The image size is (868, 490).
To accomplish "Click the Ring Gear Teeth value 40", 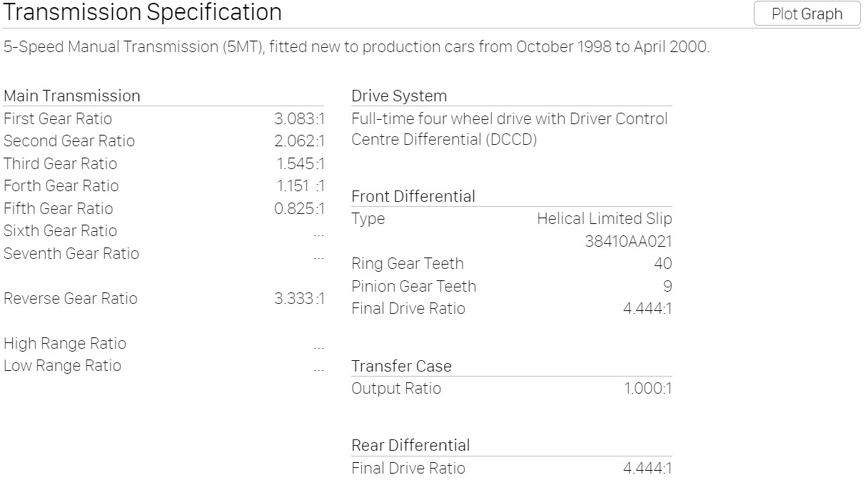I will [662, 264].
